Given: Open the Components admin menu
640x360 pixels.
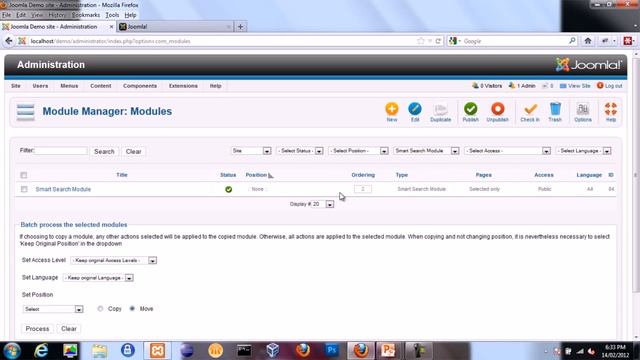Looking at the screenshot, I should point(140,86).
